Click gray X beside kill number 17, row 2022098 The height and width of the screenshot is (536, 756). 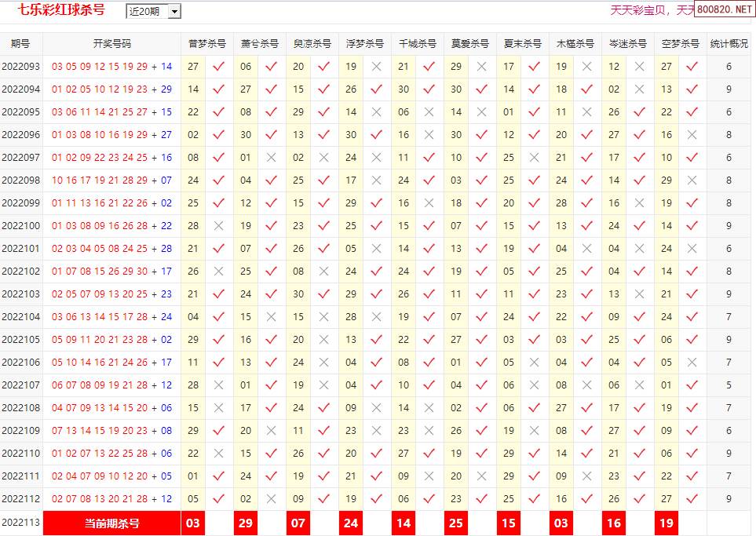click(x=376, y=180)
